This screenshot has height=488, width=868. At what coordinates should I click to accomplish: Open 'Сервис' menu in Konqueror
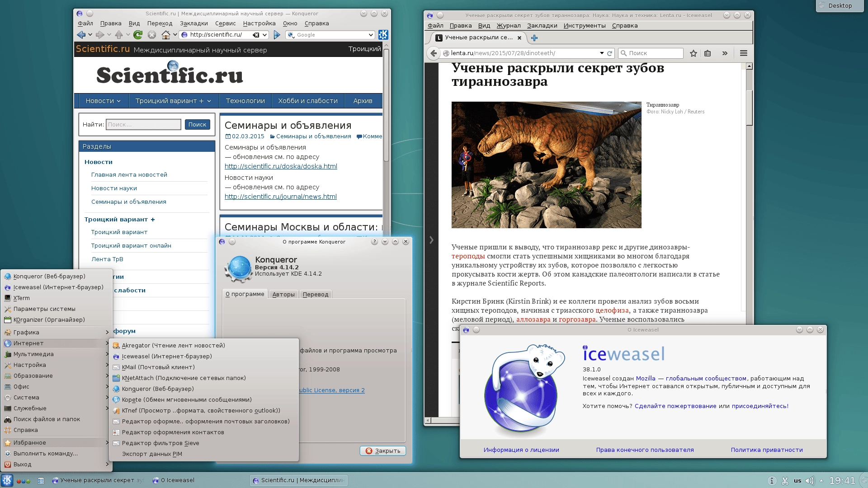coord(225,23)
